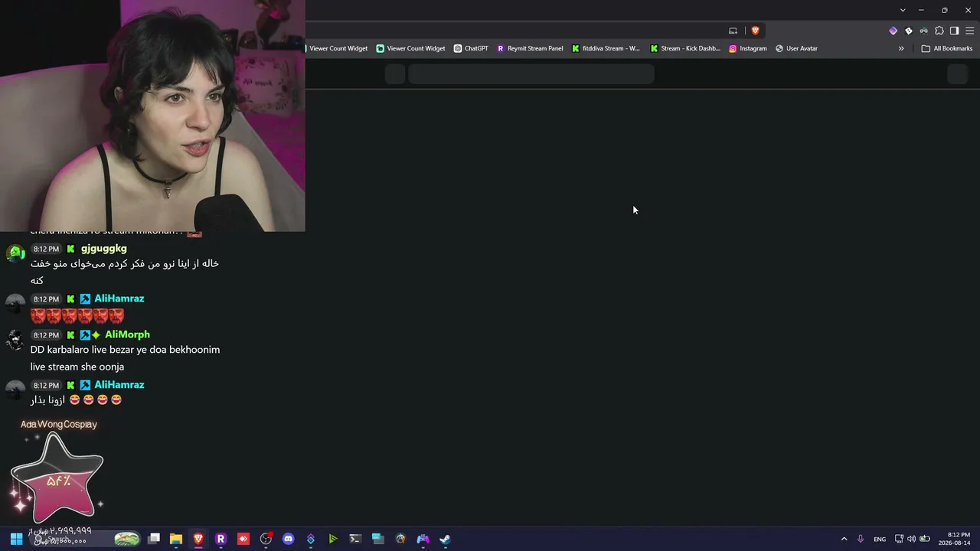Open the Stream - Kick Dashboard bookmark

coord(685,48)
